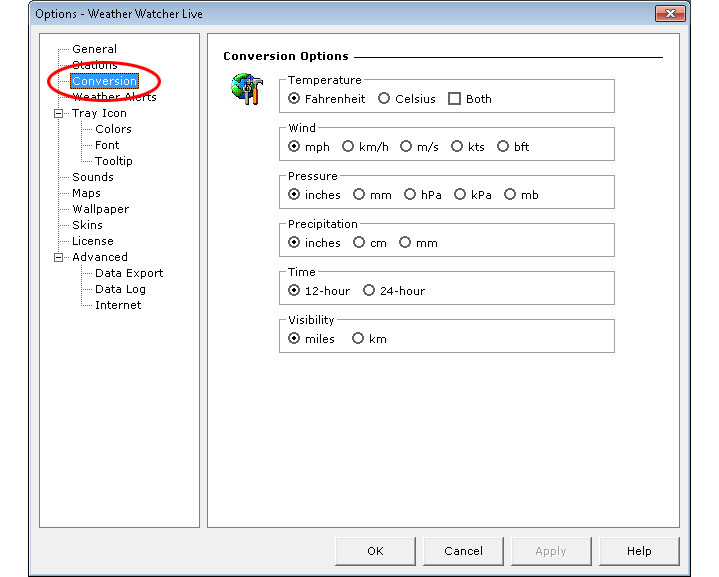719x577 pixels.
Task: Switch pressure to hPa
Action: (410, 194)
